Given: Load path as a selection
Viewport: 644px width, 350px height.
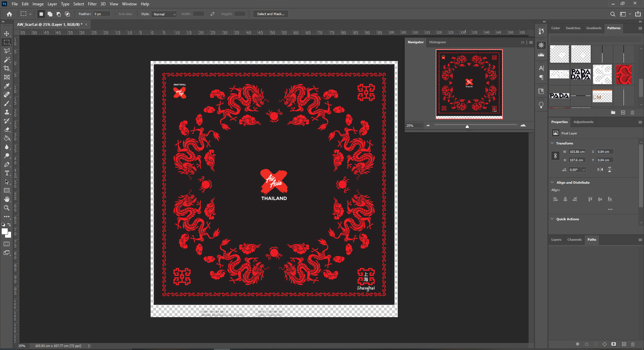Looking at the screenshot, I should (596, 344).
